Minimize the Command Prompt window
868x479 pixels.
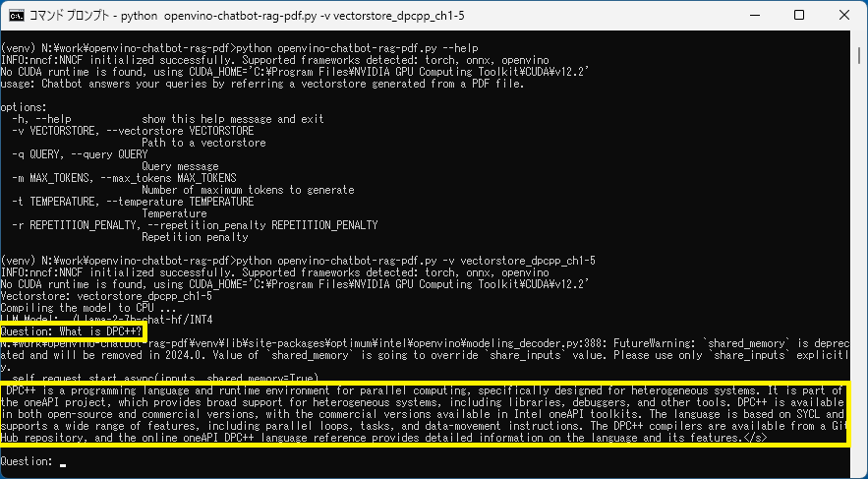point(755,15)
